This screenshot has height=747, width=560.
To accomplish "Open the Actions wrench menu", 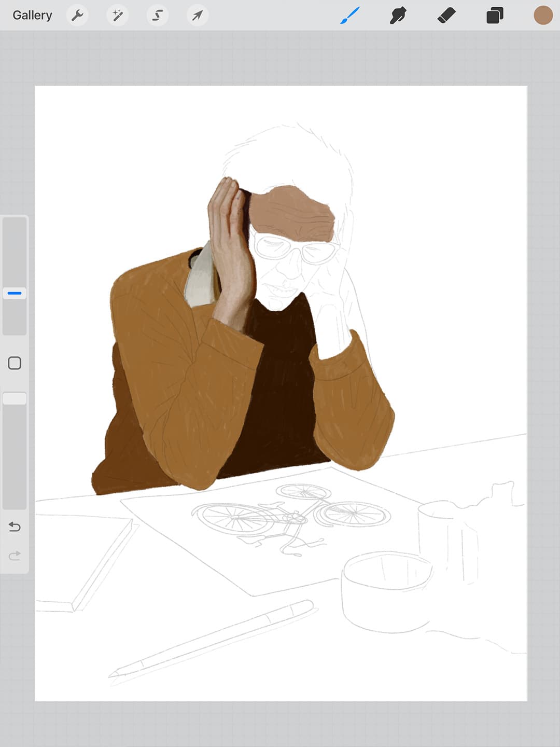I will click(x=77, y=16).
